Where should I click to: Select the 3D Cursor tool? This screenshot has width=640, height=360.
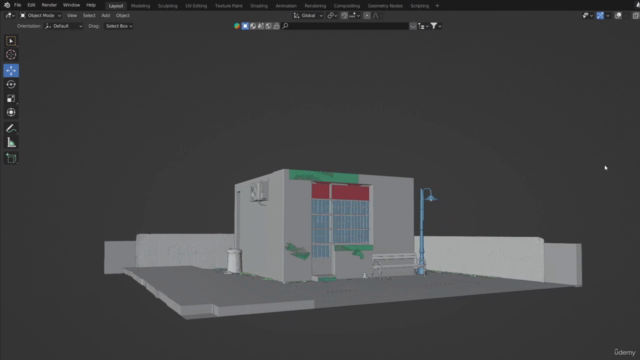[11, 55]
